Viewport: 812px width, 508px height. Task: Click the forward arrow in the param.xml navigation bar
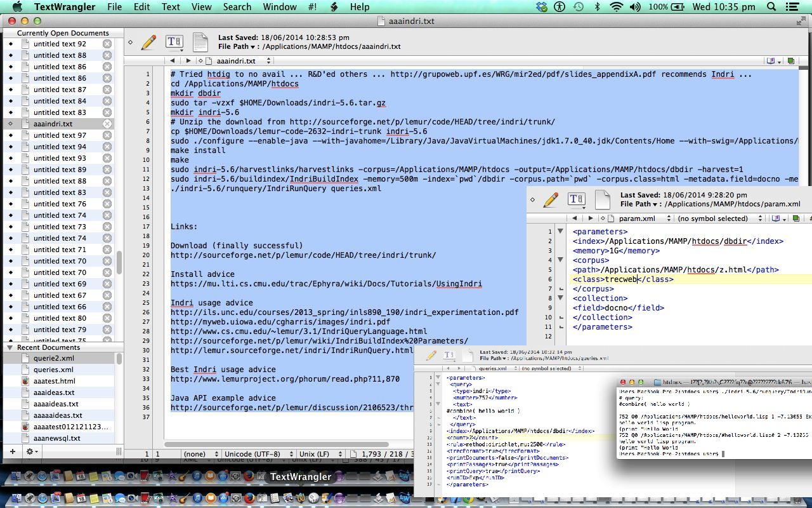591,218
